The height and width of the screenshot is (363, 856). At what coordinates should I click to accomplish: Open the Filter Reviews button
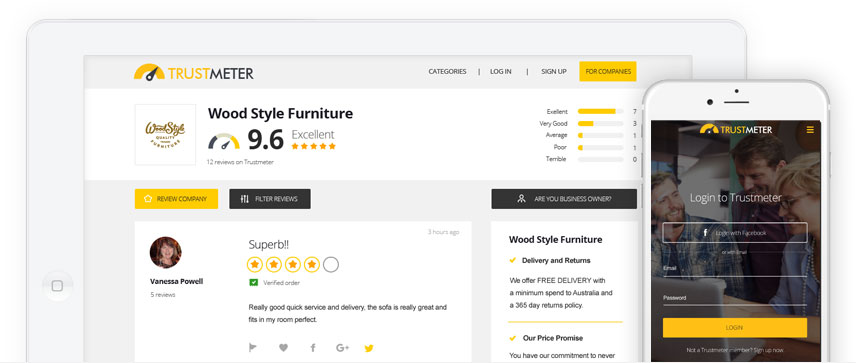(270, 199)
